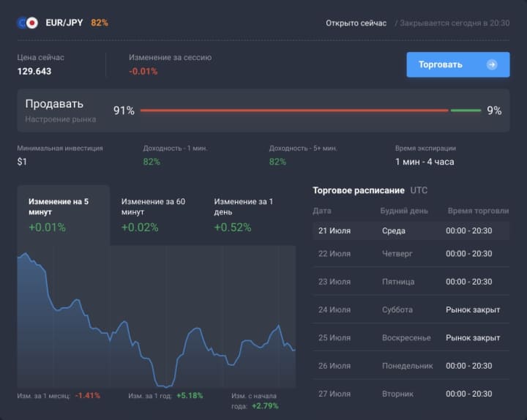Click the arrow icon in Торговать button
Image resolution: width=527 pixels, height=420 pixels.
coord(492,64)
